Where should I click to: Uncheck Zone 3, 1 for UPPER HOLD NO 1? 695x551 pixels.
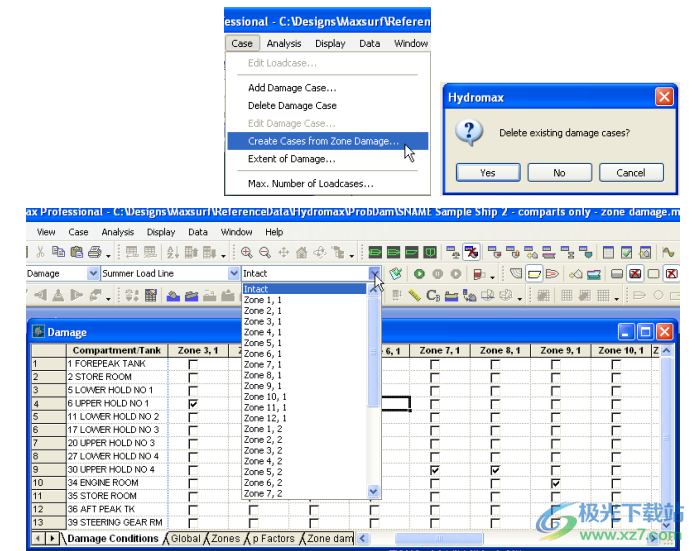[193, 404]
